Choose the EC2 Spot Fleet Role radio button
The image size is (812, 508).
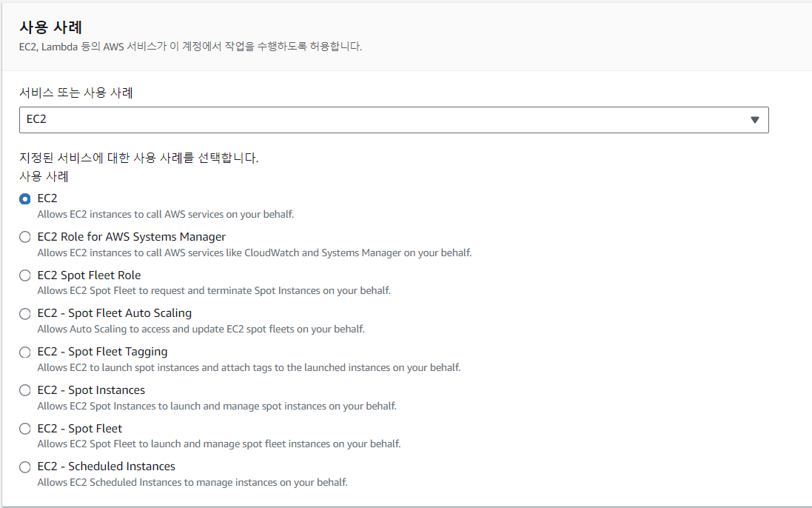click(x=25, y=275)
